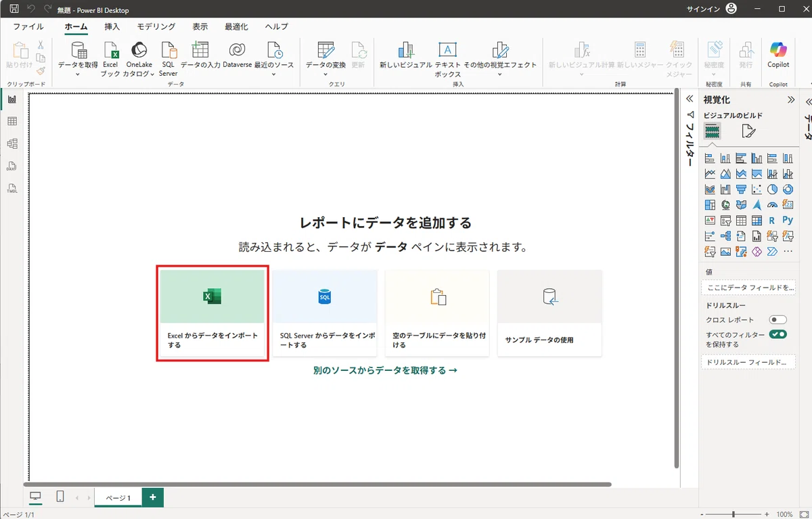Switch to mobile layout view
This screenshot has height=519, width=812.
click(60, 497)
